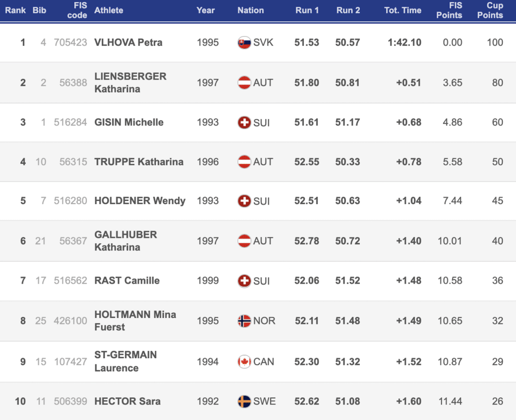Click Norway flag icon next to NOR
The width and height of the screenshot is (516, 420).
click(244, 321)
